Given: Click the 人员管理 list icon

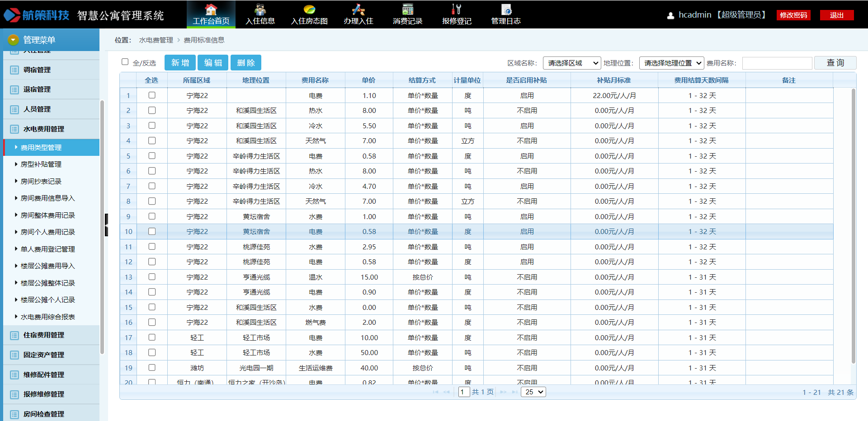Looking at the screenshot, I should pyautogui.click(x=14, y=109).
